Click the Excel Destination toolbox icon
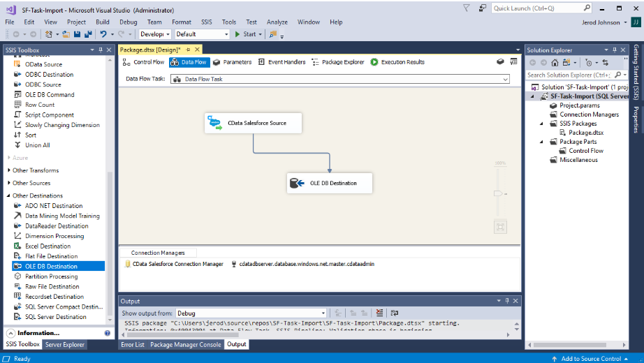This screenshot has height=363, width=644. [19, 246]
